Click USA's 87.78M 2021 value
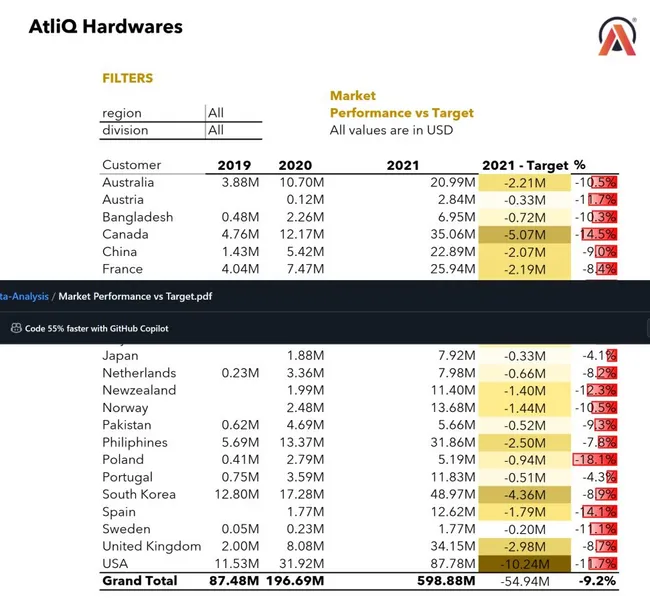The height and width of the screenshot is (602, 650). point(453,564)
